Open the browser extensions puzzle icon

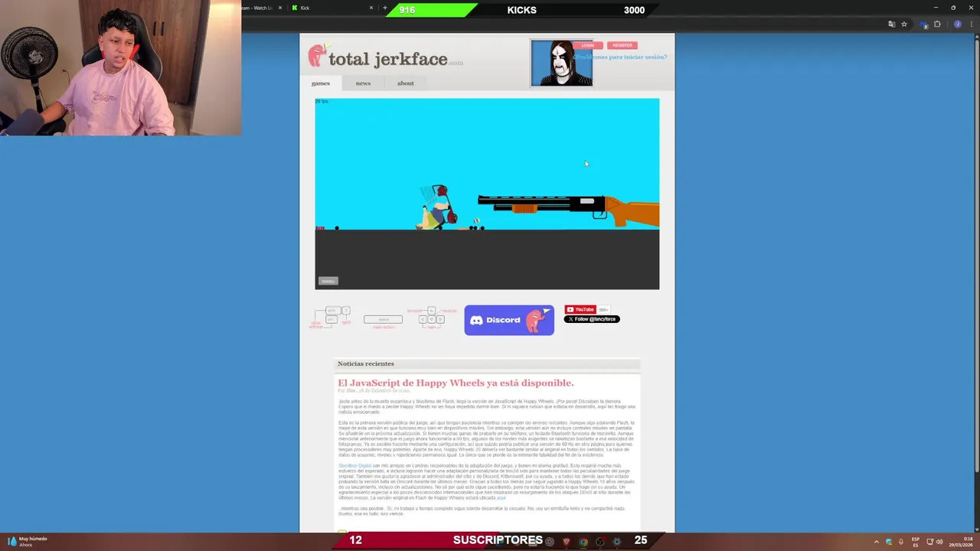tap(937, 24)
